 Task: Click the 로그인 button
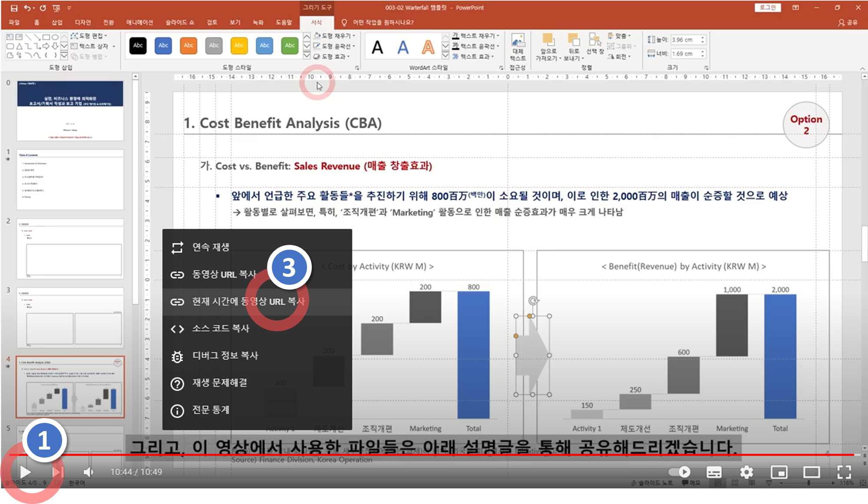point(768,7)
